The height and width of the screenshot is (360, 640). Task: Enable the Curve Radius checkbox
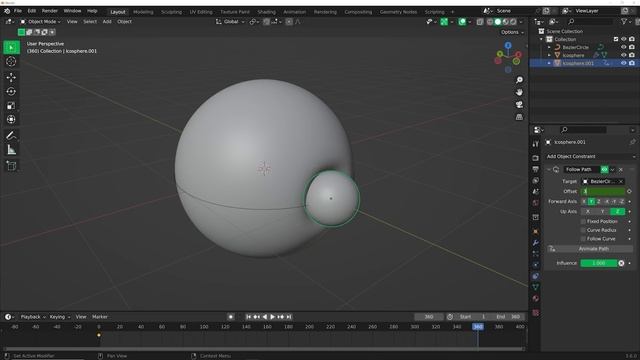point(583,230)
